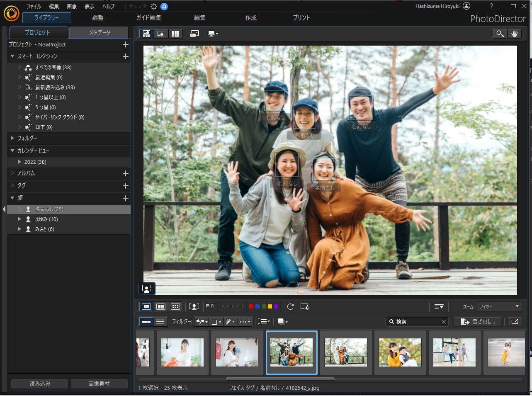Click the face tagging icon below toolbar
Image resolution: width=532 pixels, height=396 pixels.
pyautogui.click(x=194, y=306)
